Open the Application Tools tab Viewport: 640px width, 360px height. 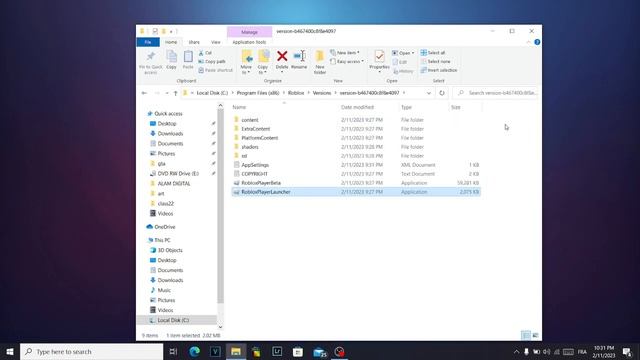pyautogui.click(x=249, y=42)
